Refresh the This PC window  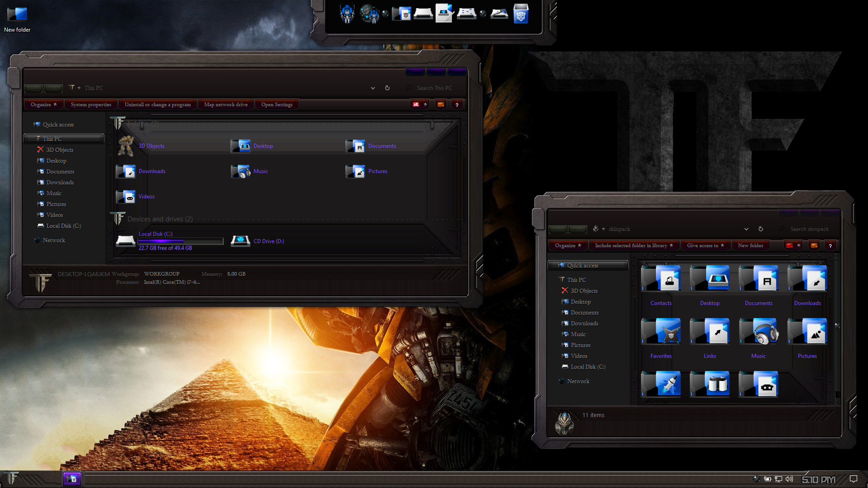[387, 88]
